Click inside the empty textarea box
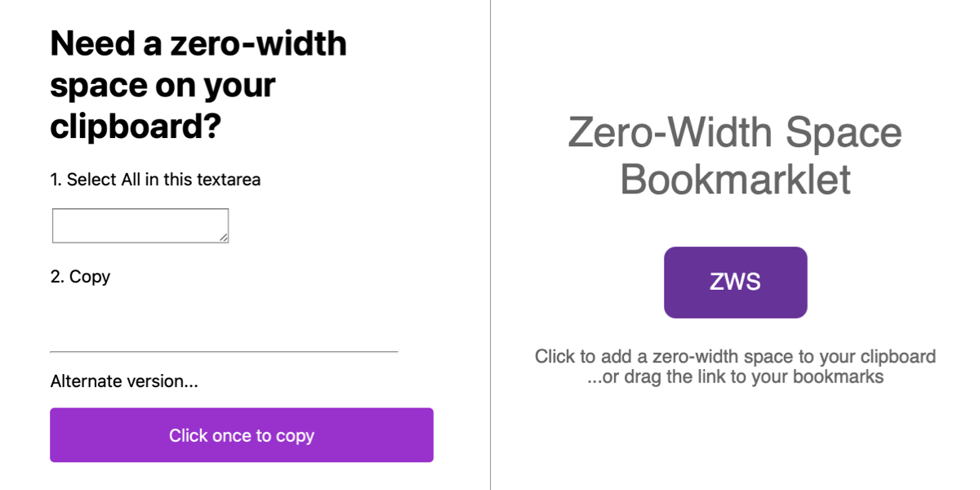 [140, 225]
